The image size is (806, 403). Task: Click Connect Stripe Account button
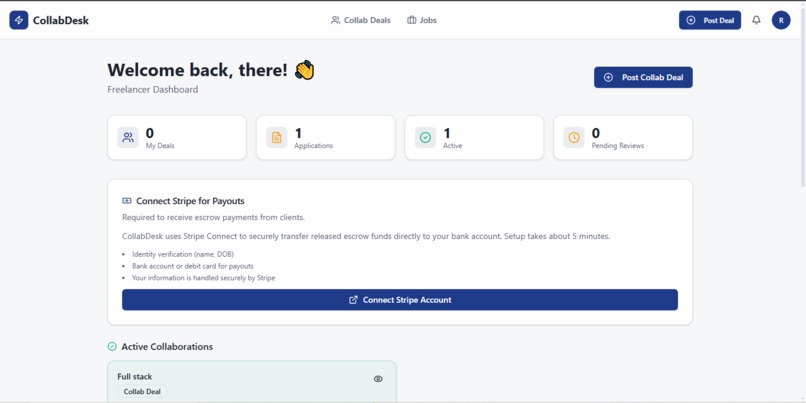[x=400, y=300]
